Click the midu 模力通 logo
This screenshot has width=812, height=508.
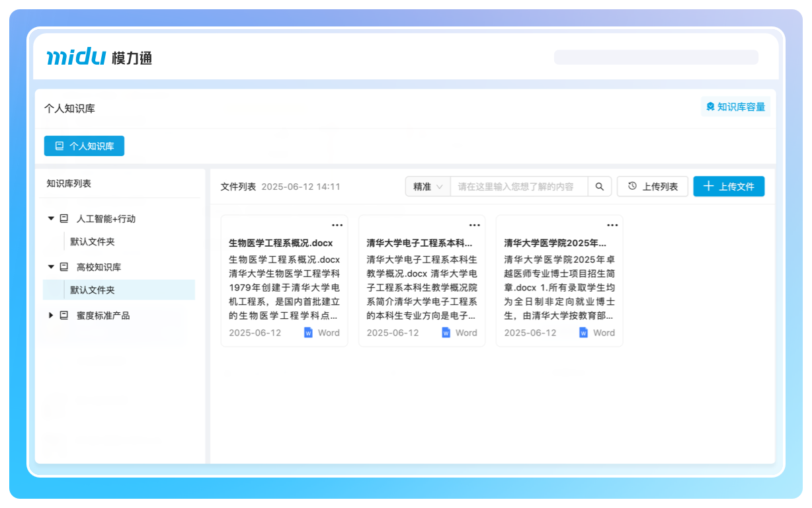99,58
